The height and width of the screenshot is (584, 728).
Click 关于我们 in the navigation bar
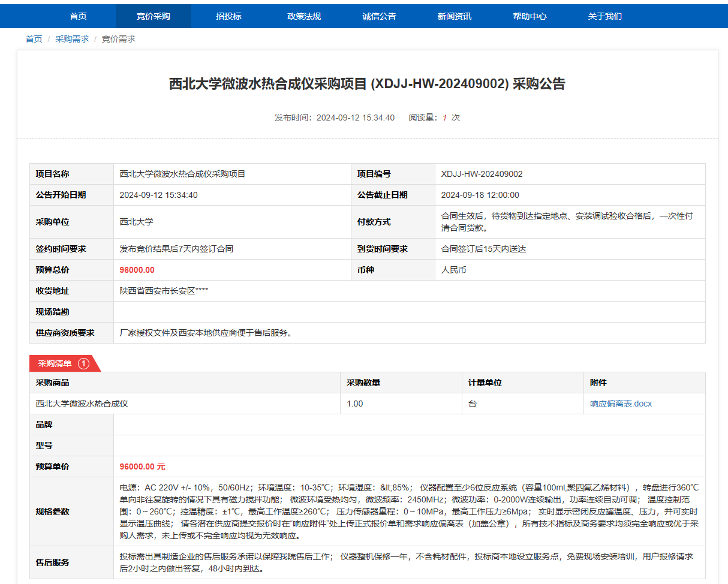[x=605, y=16]
